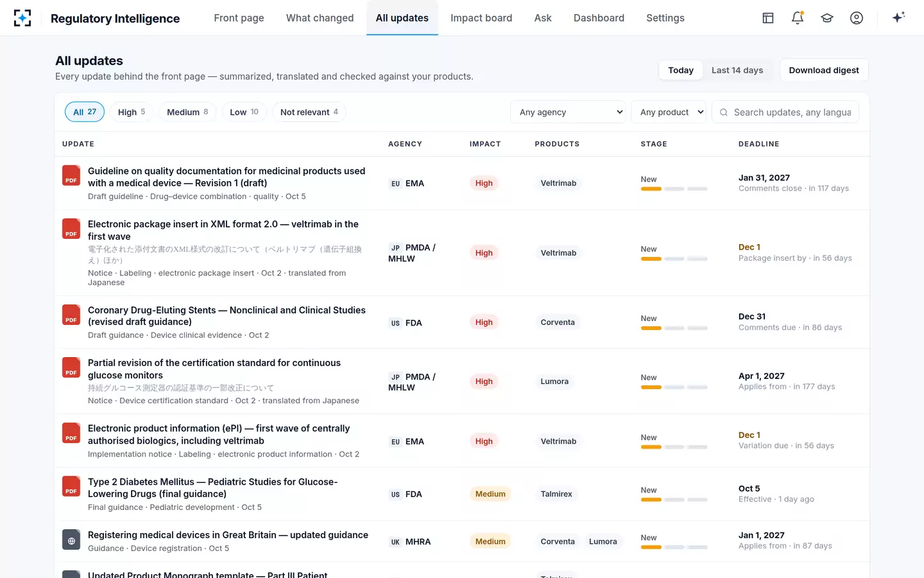
Task: Open the Any product dropdown
Action: (669, 112)
